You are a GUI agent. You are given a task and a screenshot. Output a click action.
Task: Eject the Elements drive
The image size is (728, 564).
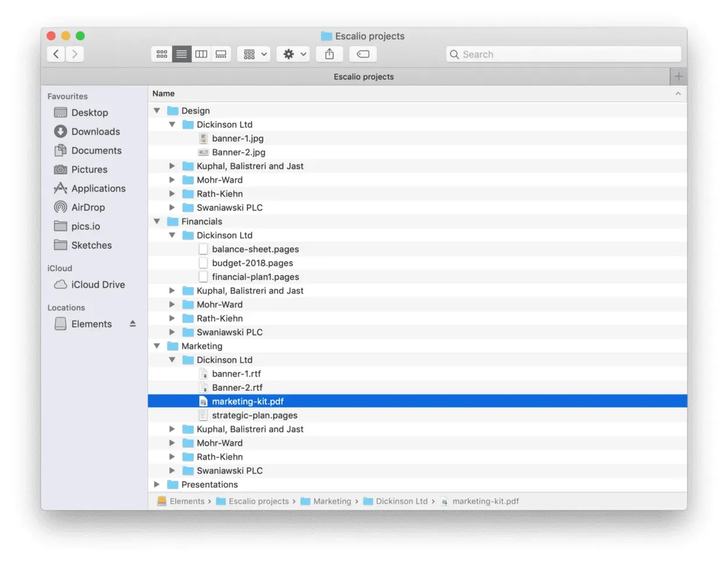tap(133, 323)
